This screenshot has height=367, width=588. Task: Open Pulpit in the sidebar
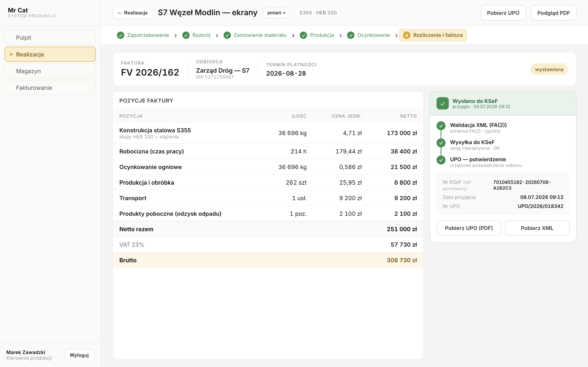(x=50, y=38)
